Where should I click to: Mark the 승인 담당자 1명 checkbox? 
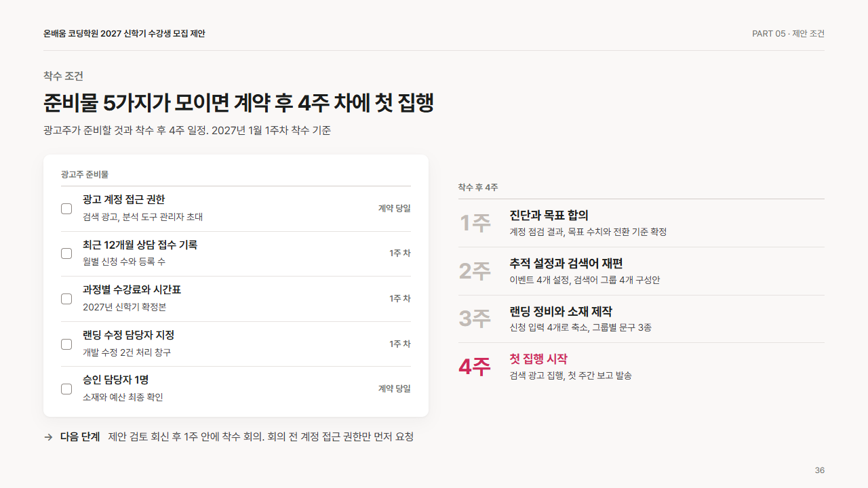[66, 389]
